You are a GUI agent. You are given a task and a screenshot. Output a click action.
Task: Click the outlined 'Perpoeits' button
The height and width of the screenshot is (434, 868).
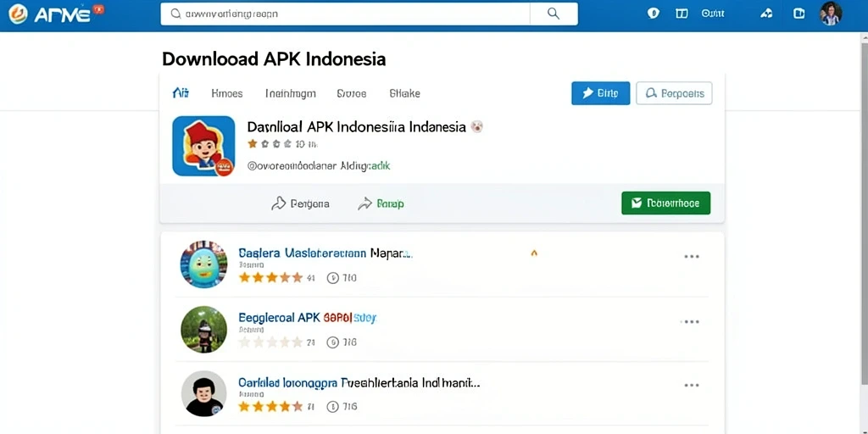674,93
